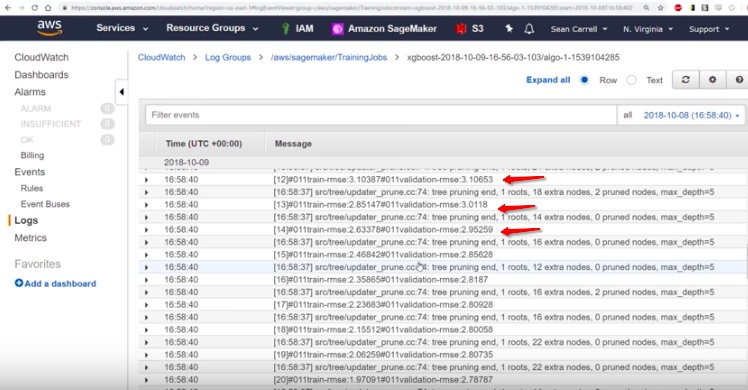Open the 2018-10-08 time range dropdown
Screen dimensions: 748x390
pyautogui.click(x=691, y=115)
